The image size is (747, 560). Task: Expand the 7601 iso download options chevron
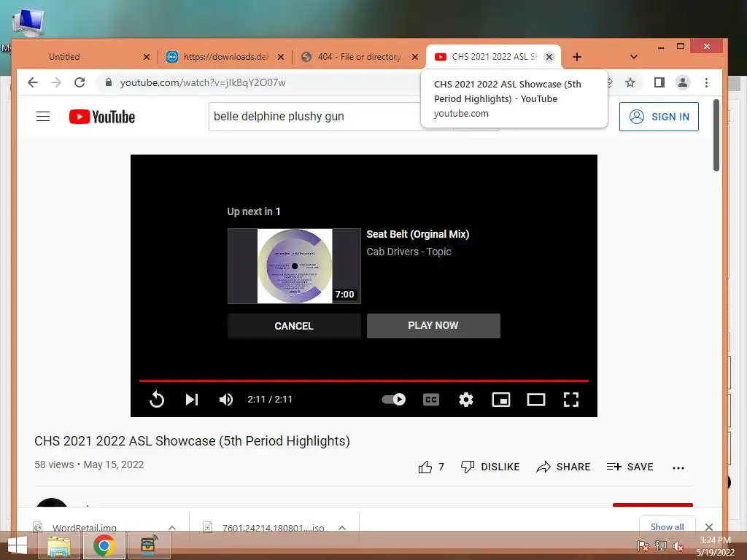coord(342,528)
